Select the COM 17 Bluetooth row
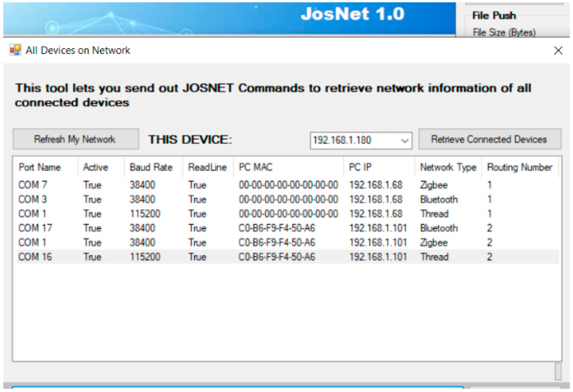The image size is (573, 392). [x=35, y=228]
